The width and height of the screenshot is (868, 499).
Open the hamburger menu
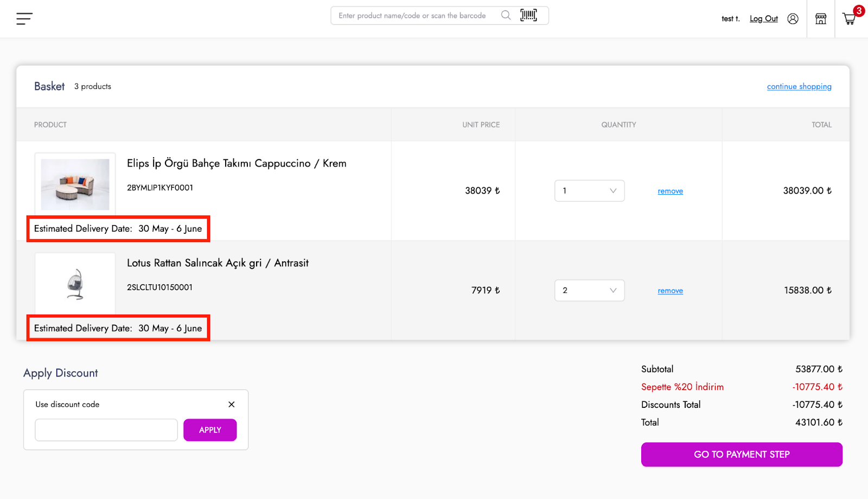pos(24,19)
